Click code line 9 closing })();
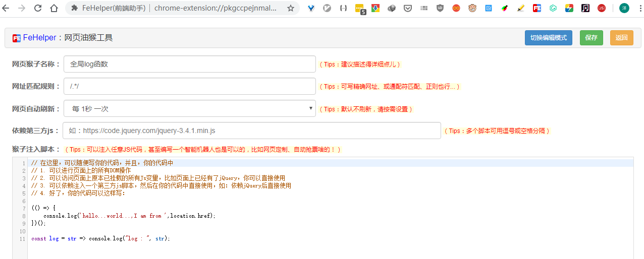This screenshot has height=259, width=644. point(38,223)
